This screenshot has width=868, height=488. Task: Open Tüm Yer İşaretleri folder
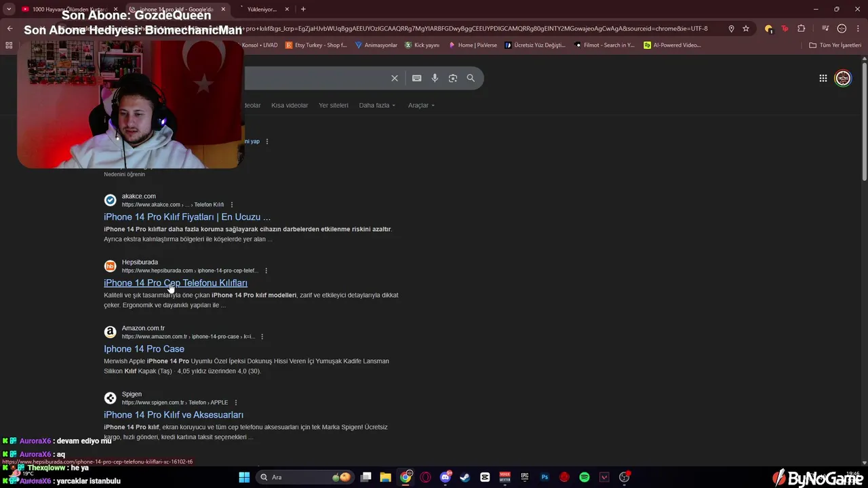pyautogui.click(x=835, y=45)
